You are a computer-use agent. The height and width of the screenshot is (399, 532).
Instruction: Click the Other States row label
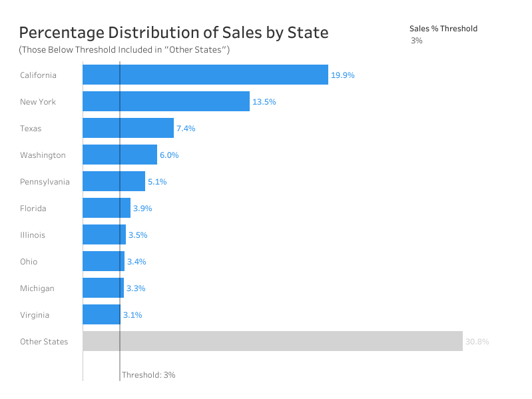(x=44, y=342)
